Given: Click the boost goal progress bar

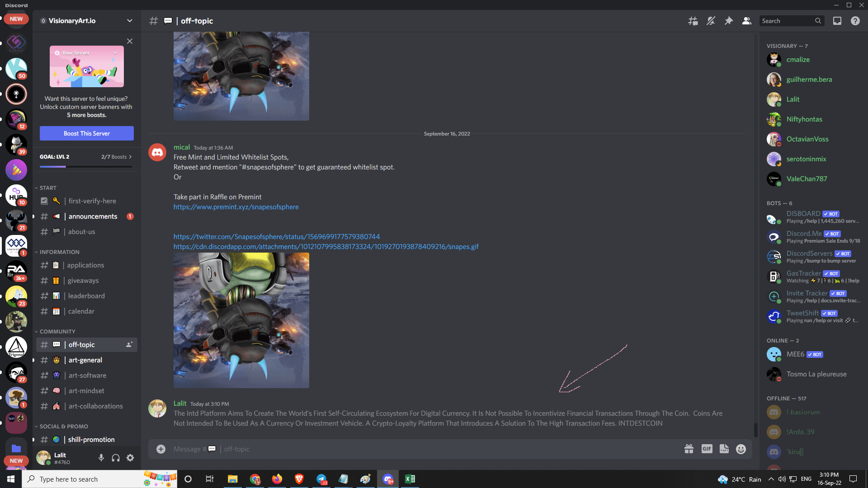Looking at the screenshot, I should pyautogui.click(x=86, y=167).
